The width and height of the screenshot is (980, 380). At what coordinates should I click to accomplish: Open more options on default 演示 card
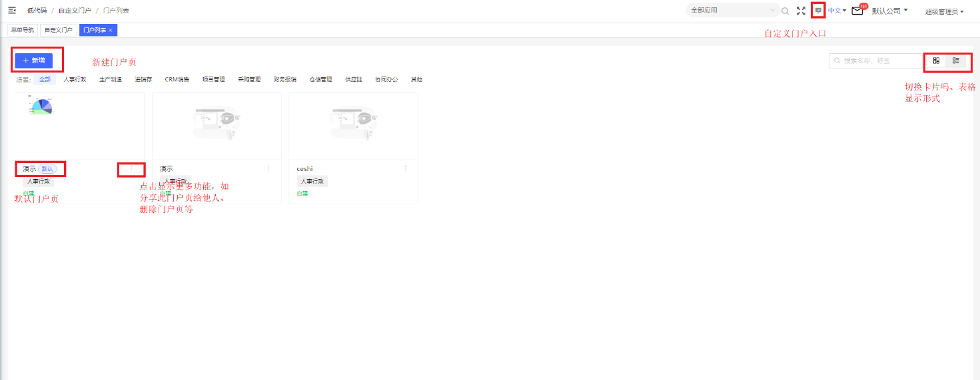point(131,168)
